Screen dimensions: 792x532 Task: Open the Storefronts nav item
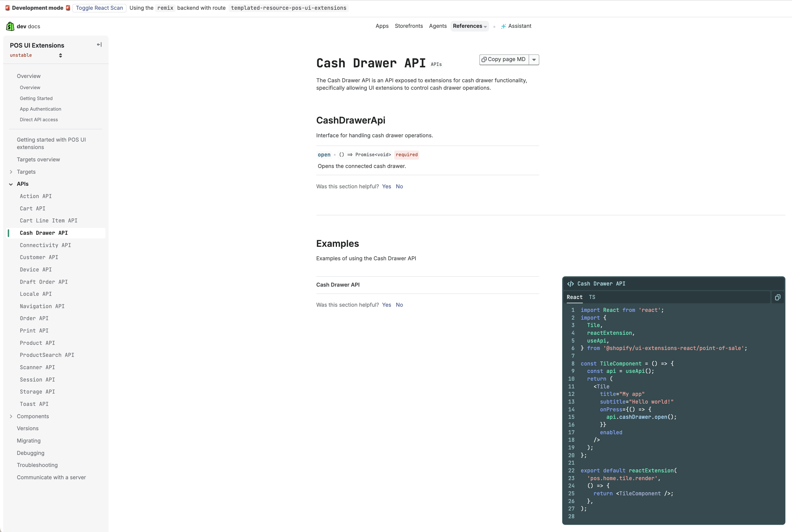[408, 26]
